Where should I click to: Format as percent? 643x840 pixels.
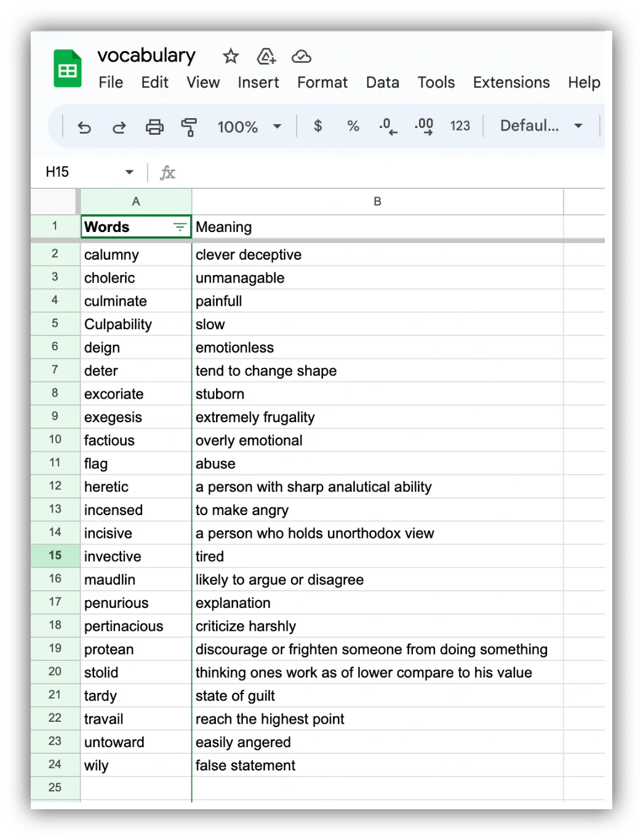click(x=353, y=126)
